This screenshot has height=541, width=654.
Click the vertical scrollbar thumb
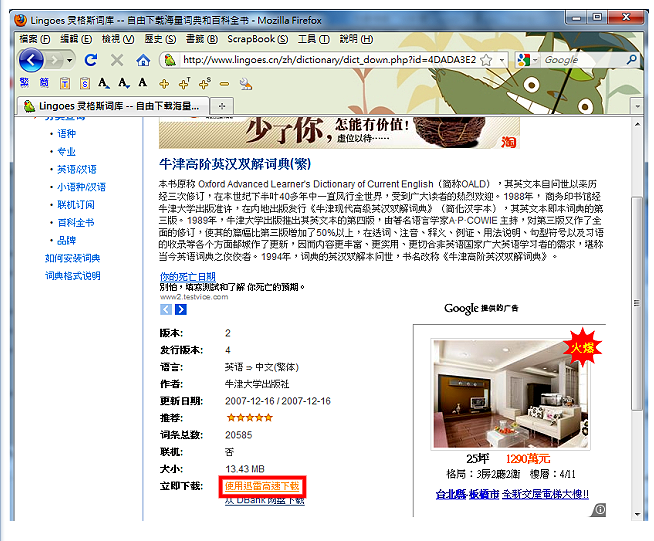[637, 303]
